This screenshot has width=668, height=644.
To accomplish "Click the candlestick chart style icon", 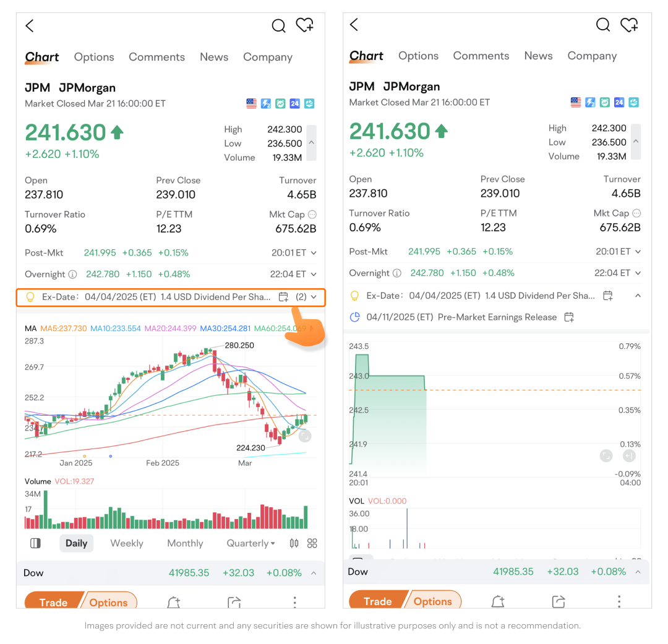I will coord(294,543).
